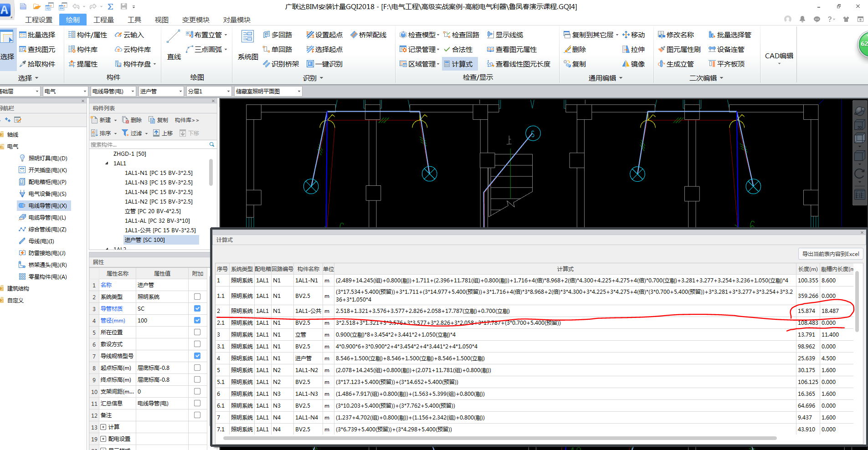Image resolution: width=868 pixels, height=450 pixels.
Task: Click the 设备连管 equipment pipe tool
Action: pyautogui.click(x=726, y=49)
